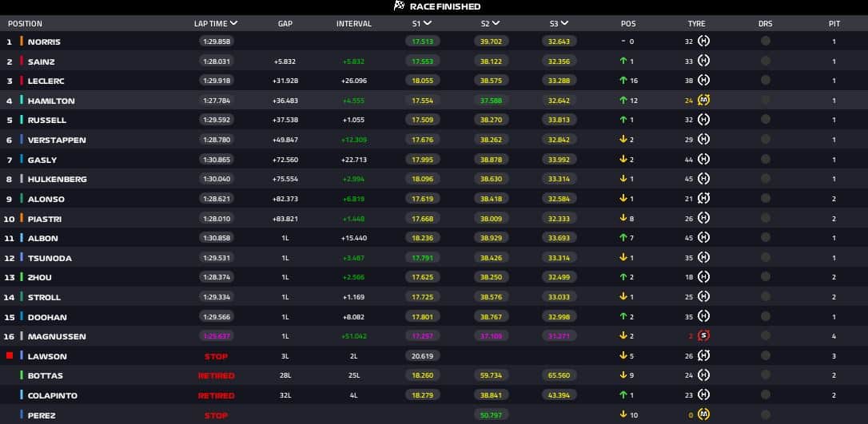Screen dimensions: 868x424
Task: Select driver name HAMILTON
Action: click(51, 101)
